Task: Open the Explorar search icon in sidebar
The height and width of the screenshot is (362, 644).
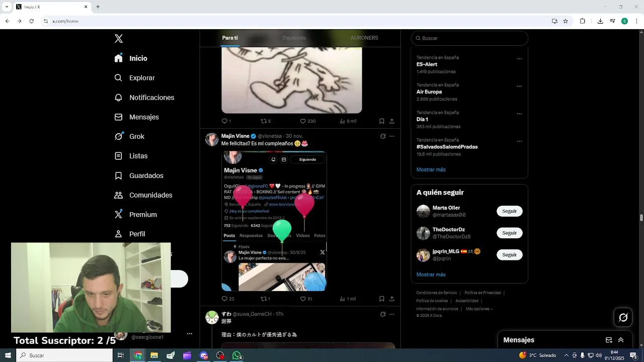Action: [x=118, y=78]
